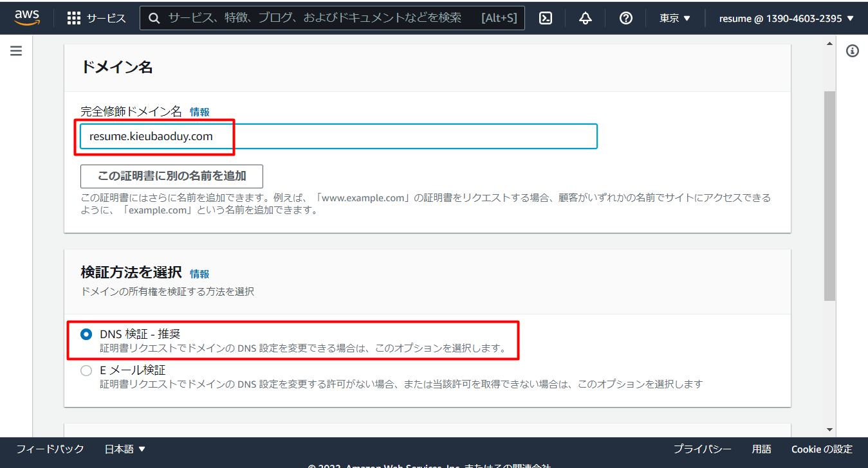The width and height of the screenshot is (868, 468).
Task: Click フィードバック in the footer
Action: pos(50,449)
